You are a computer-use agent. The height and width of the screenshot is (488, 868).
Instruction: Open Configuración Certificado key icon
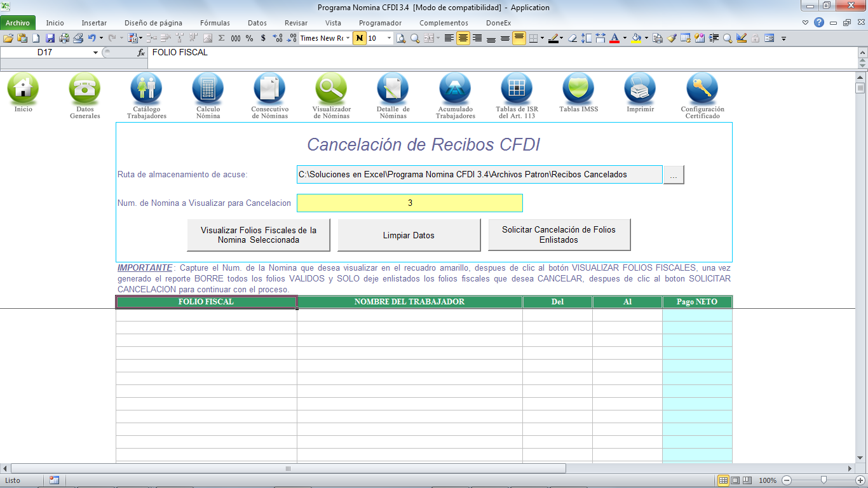point(702,89)
